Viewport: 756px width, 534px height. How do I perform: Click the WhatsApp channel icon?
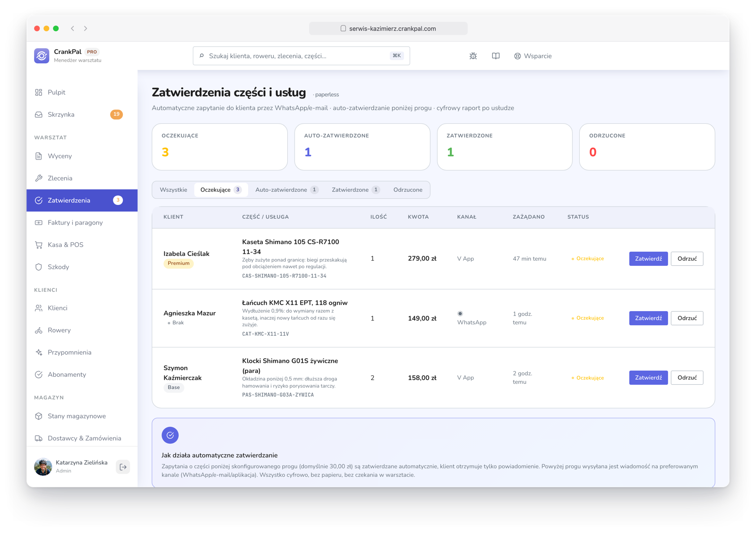click(x=460, y=314)
